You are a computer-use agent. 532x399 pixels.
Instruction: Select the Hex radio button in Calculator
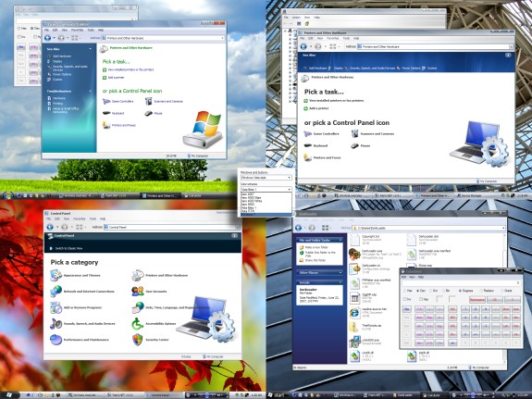[404, 291]
